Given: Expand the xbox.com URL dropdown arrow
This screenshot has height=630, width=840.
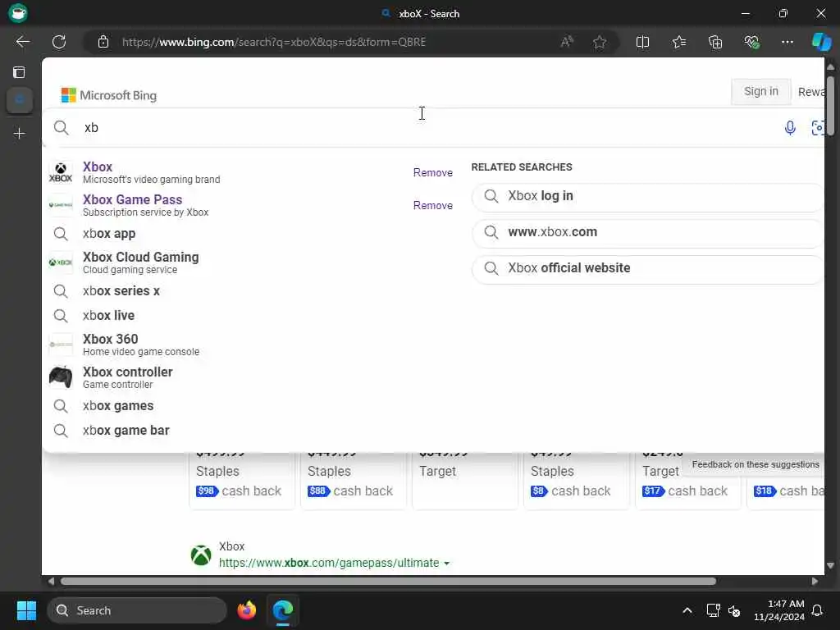Looking at the screenshot, I should point(447,564).
